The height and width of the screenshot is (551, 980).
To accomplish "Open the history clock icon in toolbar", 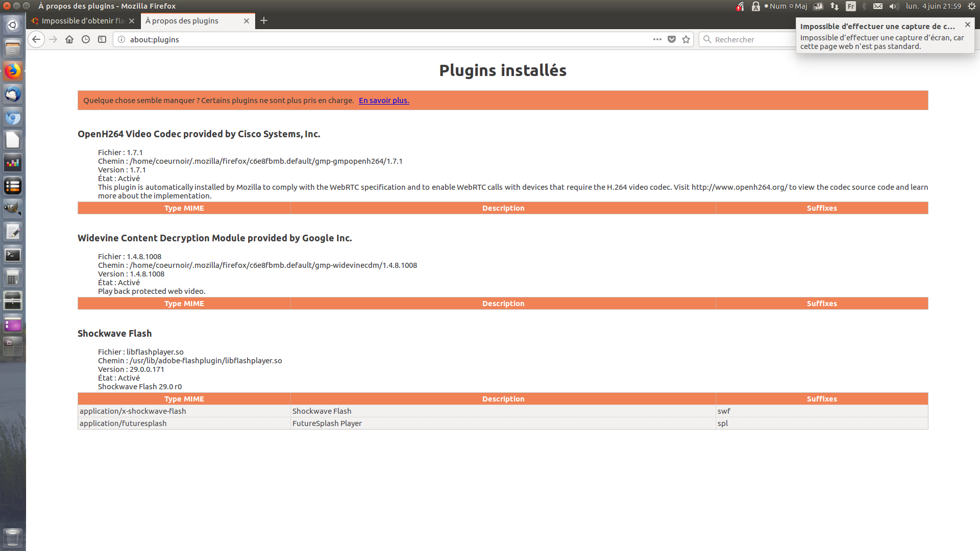I will click(x=86, y=40).
